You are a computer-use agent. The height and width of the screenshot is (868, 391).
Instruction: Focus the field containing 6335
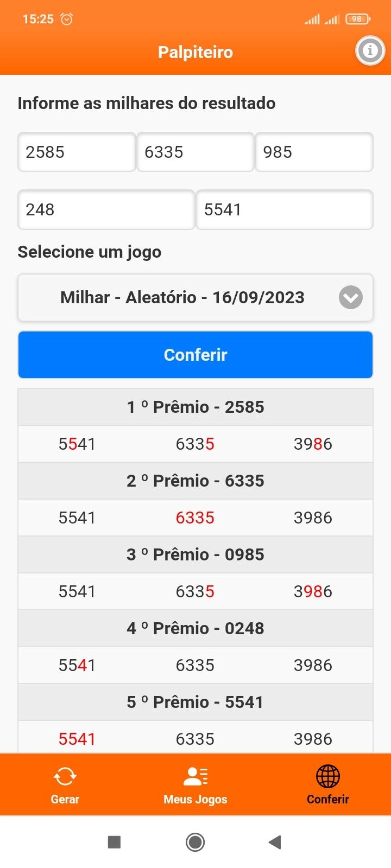(x=195, y=152)
